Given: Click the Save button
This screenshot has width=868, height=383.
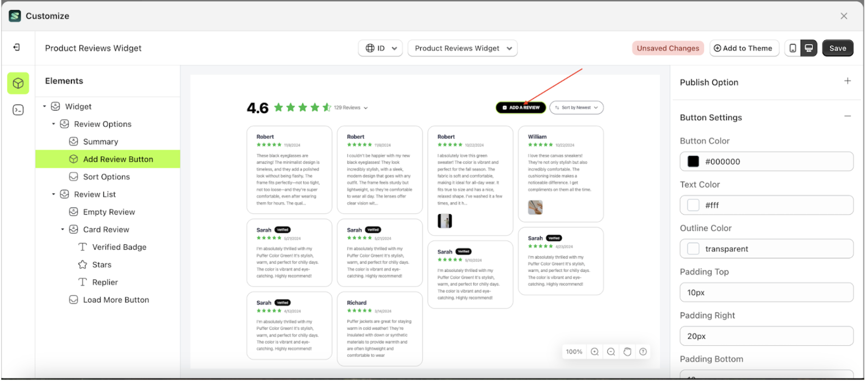Looking at the screenshot, I should tap(838, 48).
